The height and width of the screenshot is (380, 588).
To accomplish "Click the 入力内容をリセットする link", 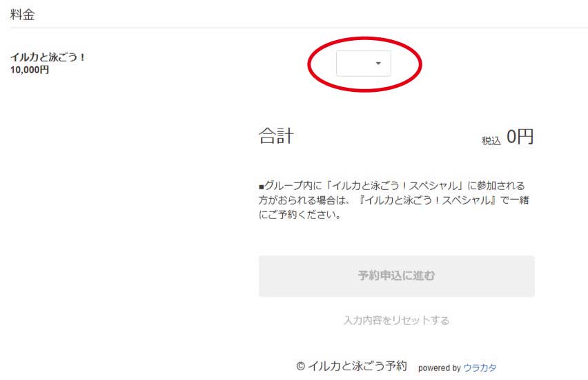I will pos(396,321).
